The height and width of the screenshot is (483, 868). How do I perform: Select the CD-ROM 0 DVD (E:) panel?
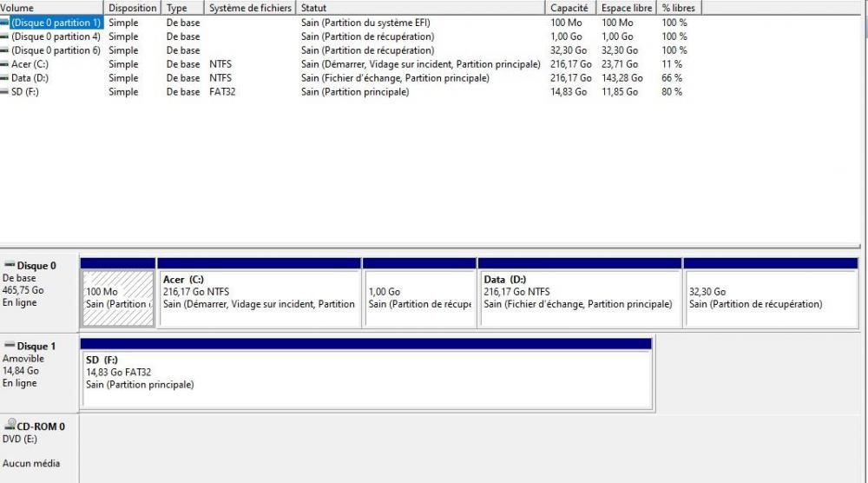(39, 448)
